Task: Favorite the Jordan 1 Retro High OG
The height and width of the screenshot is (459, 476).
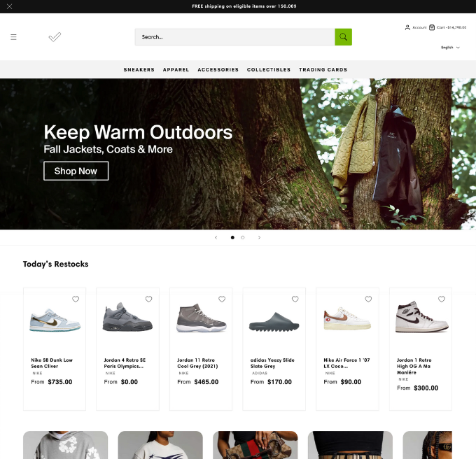Action: pos(442,299)
